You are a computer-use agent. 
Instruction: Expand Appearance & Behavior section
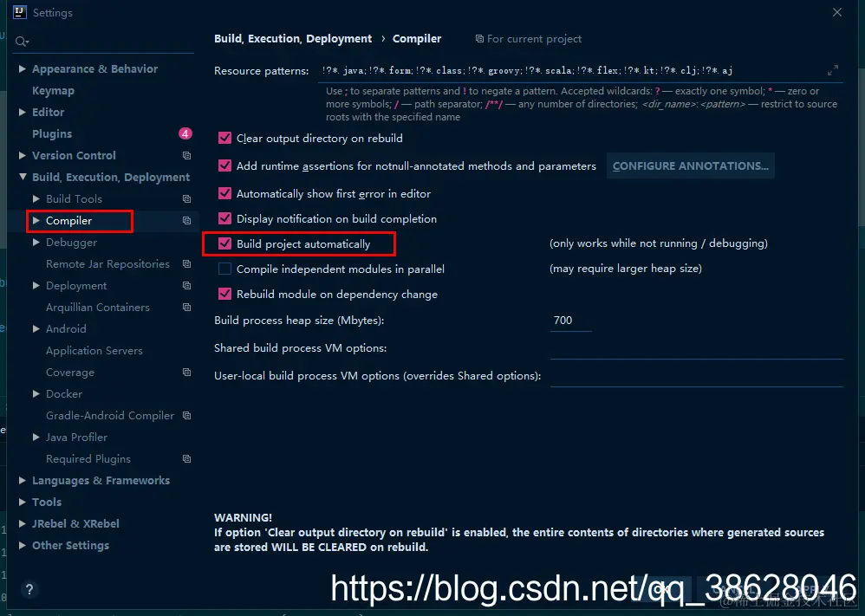coord(22,69)
